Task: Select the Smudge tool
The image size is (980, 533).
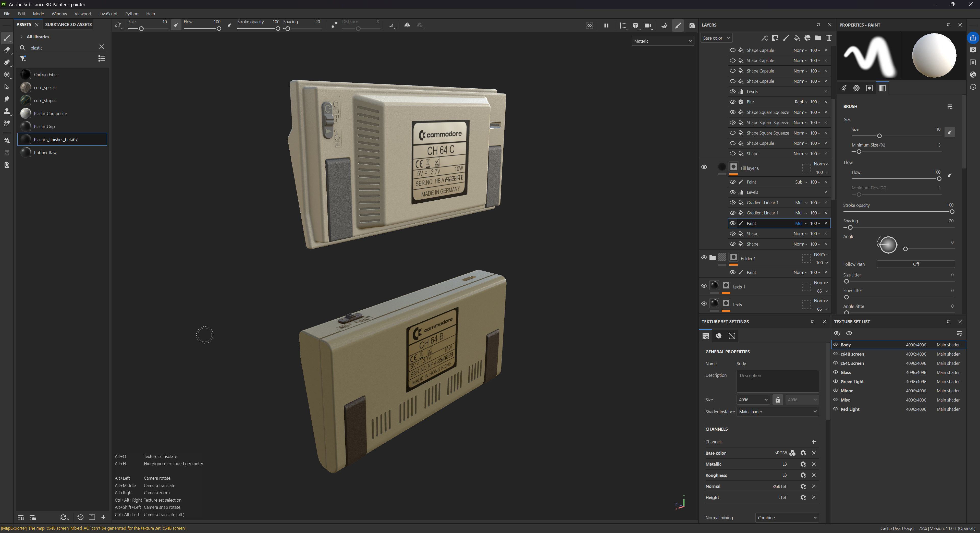Action: (6, 99)
